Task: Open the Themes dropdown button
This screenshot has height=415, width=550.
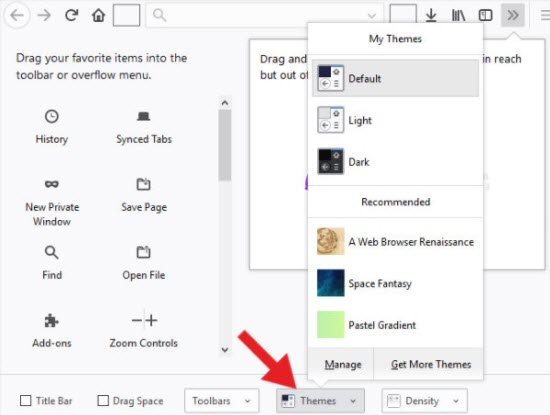Action: (x=320, y=401)
